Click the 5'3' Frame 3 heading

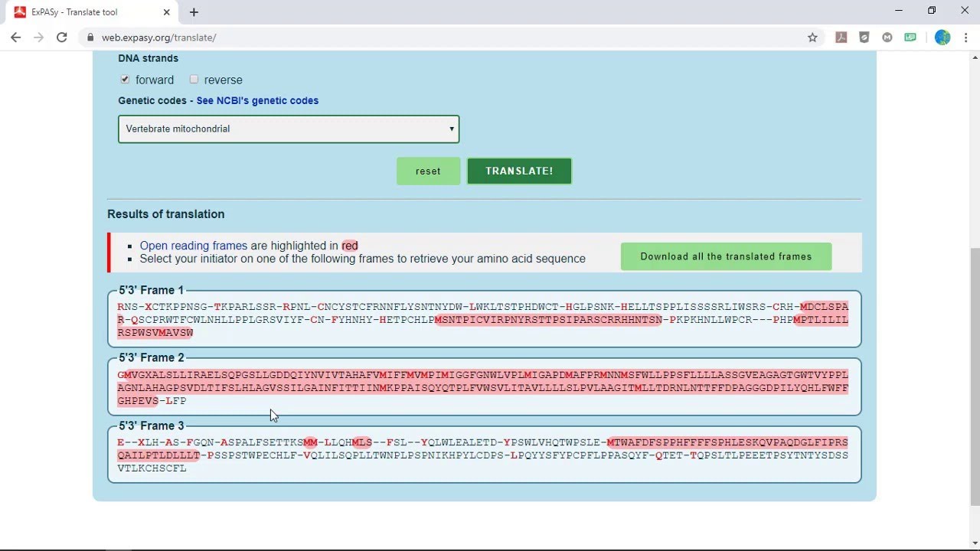pyautogui.click(x=151, y=425)
